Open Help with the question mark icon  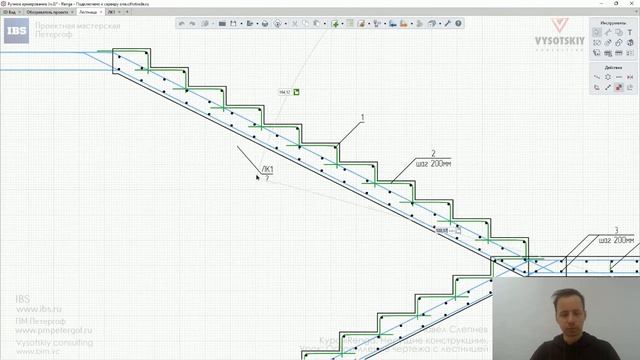[458, 24]
